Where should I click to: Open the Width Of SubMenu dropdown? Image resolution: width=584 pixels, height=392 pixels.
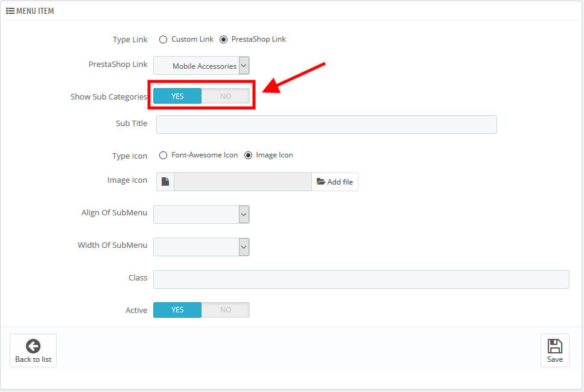click(202, 246)
